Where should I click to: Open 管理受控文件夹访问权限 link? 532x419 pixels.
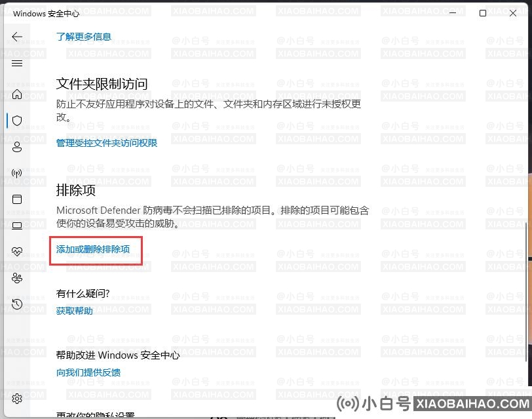click(x=107, y=143)
